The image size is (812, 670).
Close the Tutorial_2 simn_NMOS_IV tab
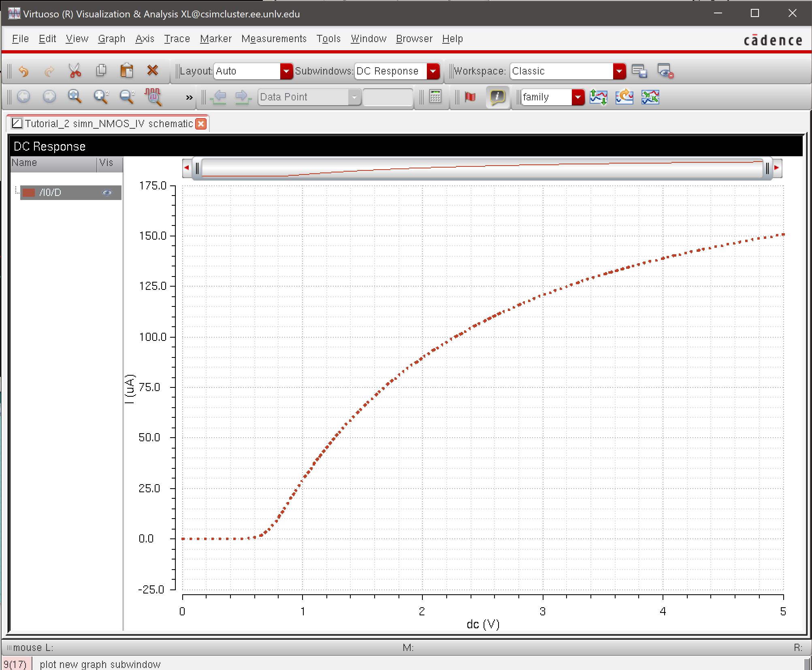[201, 124]
